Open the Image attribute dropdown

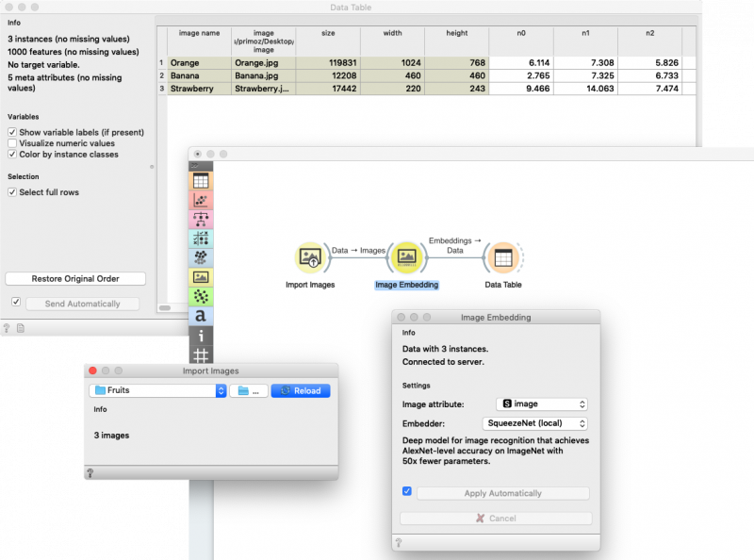coord(544,402)
